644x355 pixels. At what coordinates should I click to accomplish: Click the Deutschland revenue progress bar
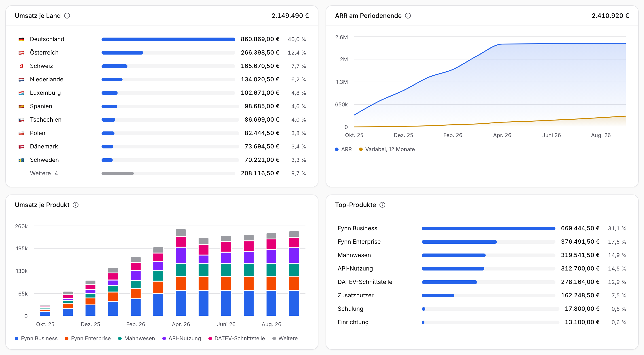pyautogui.click(x=168, y=39)
